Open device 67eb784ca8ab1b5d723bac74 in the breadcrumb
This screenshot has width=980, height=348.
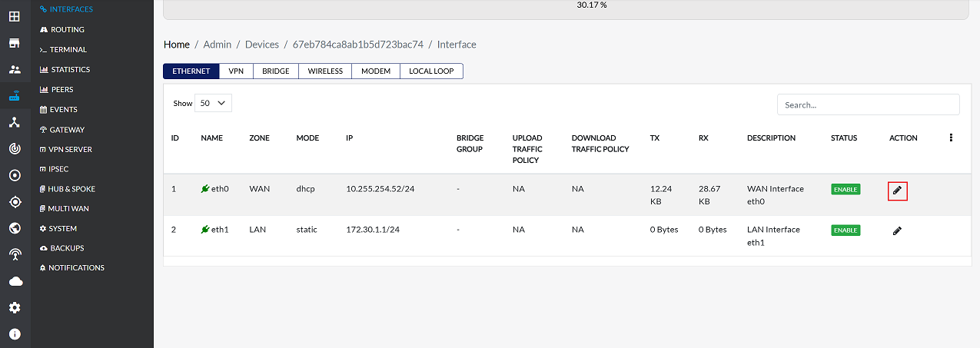[358, 45]
